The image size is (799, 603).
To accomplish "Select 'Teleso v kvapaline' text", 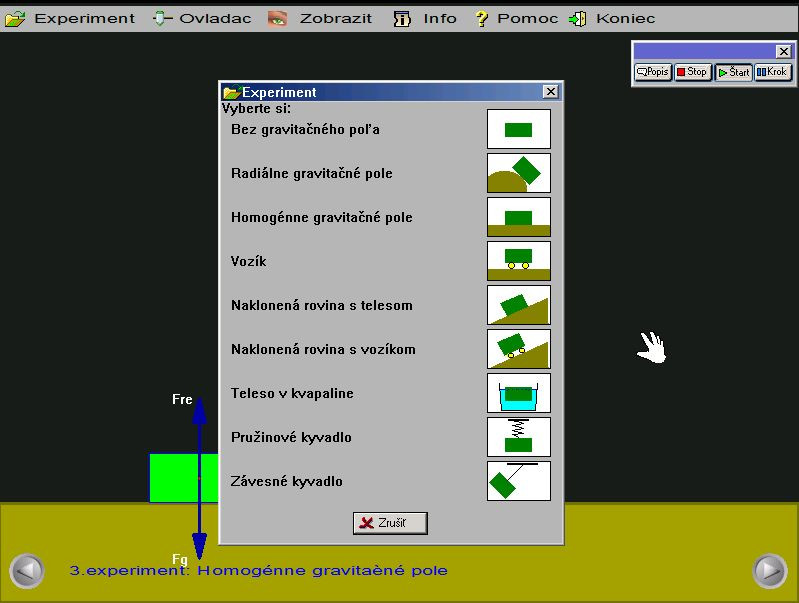I will [292, 394].
